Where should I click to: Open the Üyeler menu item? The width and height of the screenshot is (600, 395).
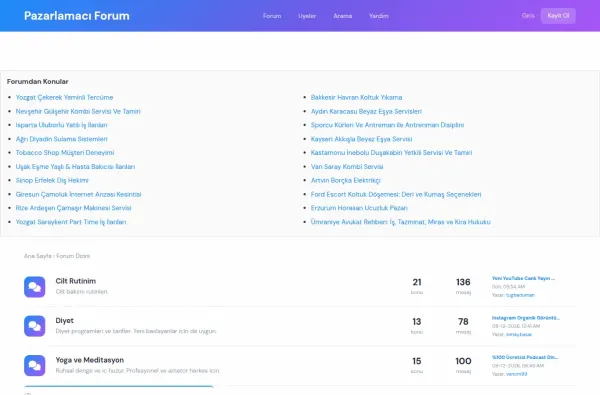coord(307,16)
